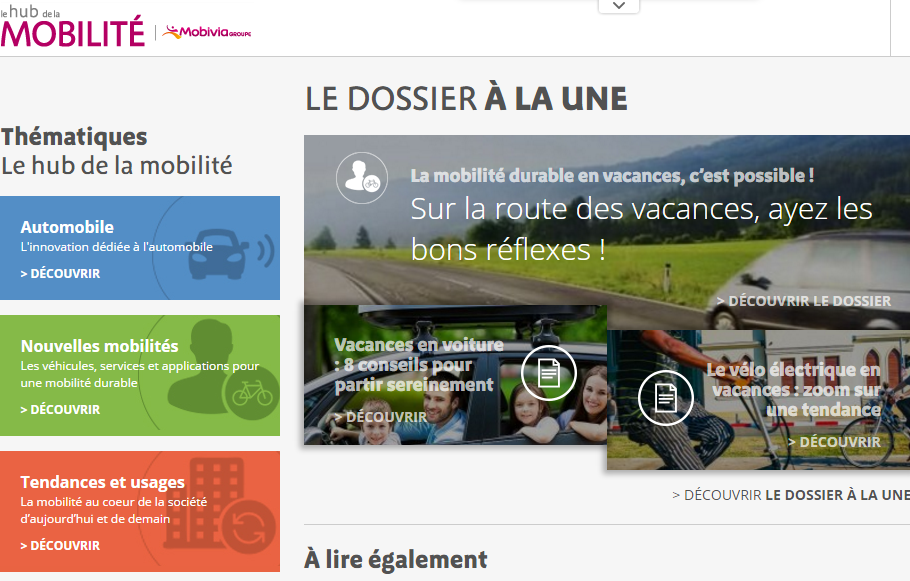Open 'Vacances en voiture : 8 conseils' article title
The width and height of the screenshot is (910, 581).
(x=419, y=365)
